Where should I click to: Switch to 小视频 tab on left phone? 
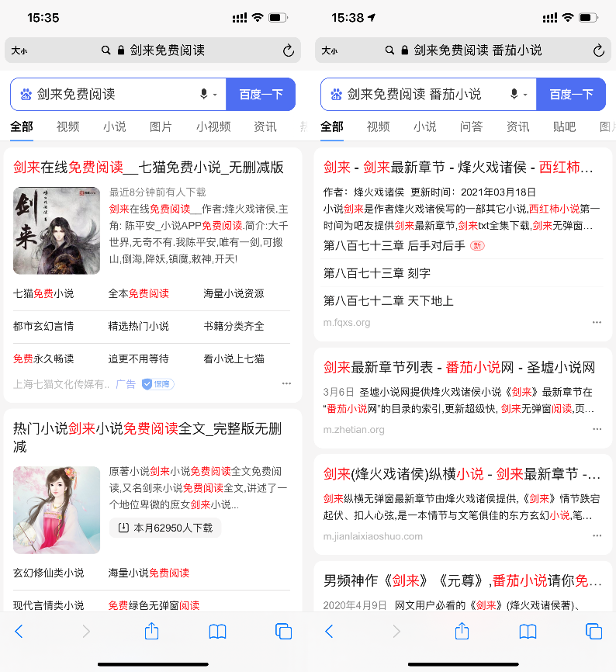click(213, 126)
